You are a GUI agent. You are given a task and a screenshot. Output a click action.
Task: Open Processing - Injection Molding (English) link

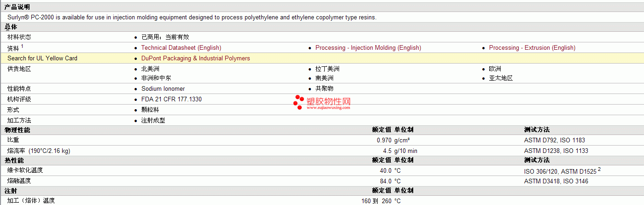[x=368, y=47]
